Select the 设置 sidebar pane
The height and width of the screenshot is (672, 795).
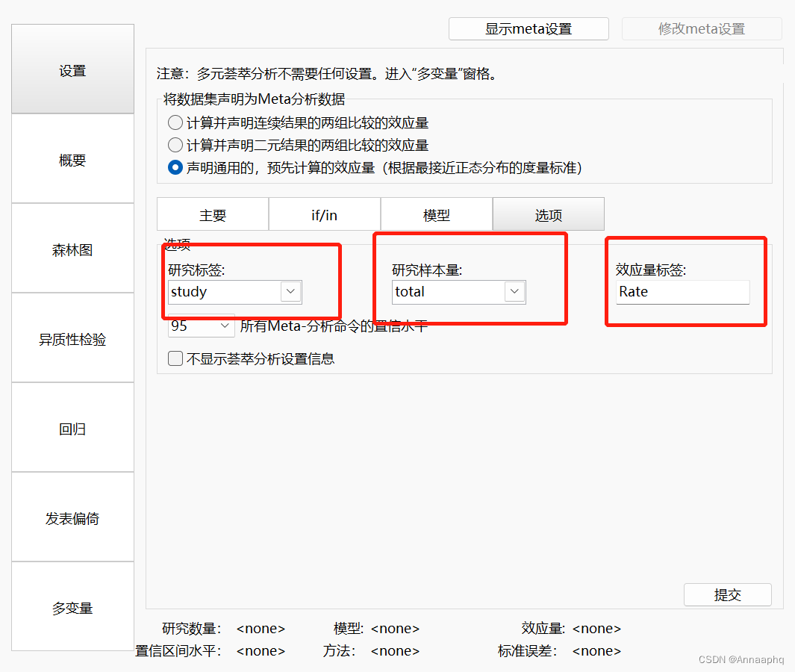72,70
